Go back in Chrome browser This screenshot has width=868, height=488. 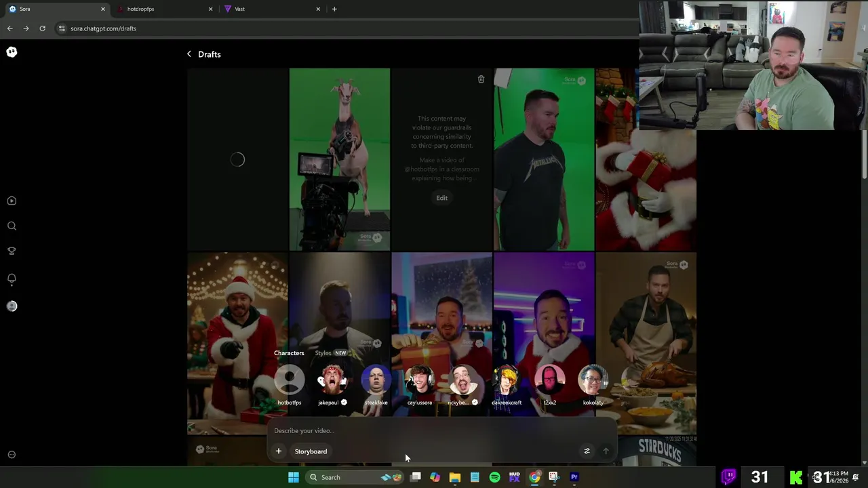pyautogui.click(x=9, y=28)
